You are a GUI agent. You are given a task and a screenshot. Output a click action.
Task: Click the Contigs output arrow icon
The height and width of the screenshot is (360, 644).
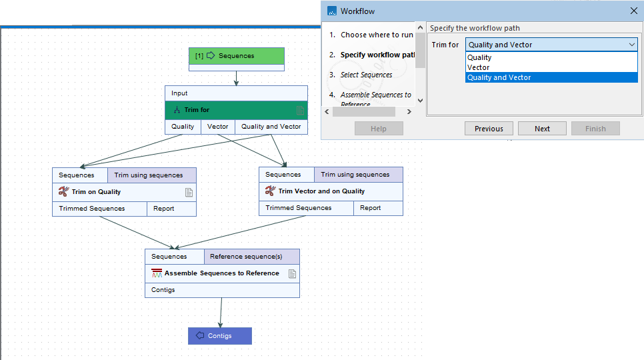pyautogui.click(x=199, y=336)
